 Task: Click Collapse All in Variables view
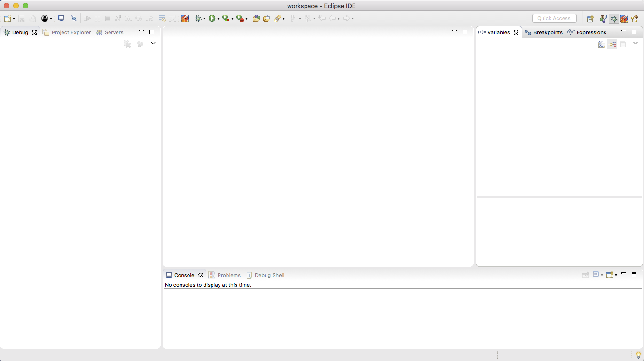coord(623,44)
